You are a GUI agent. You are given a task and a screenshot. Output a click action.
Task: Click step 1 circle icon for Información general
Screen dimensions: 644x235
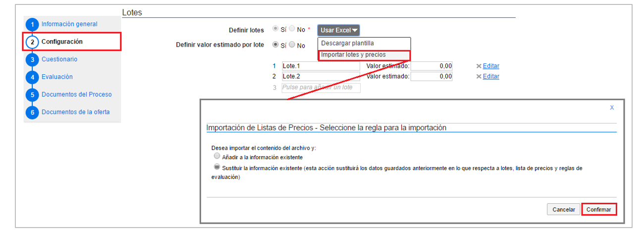click(x=32, y=25)
